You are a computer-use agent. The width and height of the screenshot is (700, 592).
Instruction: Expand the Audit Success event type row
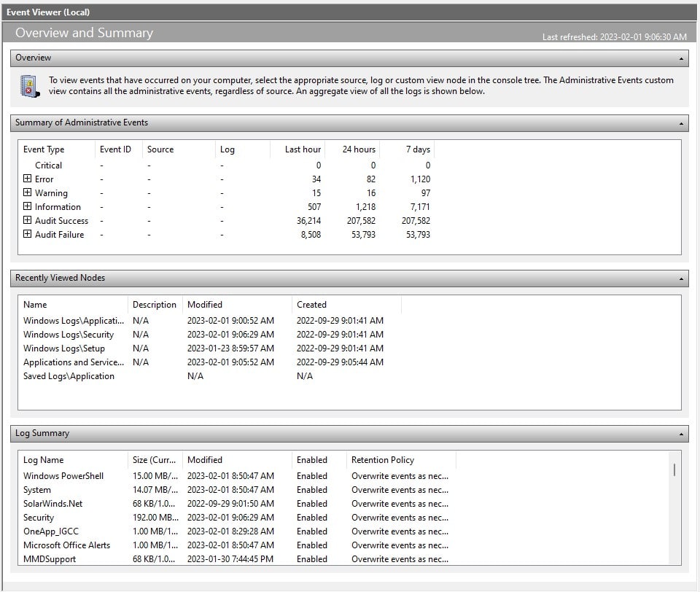click(26, 220)
